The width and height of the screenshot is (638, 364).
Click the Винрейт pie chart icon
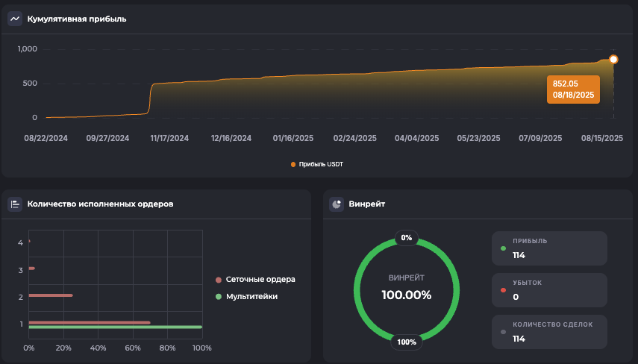[x=337, y=204]
